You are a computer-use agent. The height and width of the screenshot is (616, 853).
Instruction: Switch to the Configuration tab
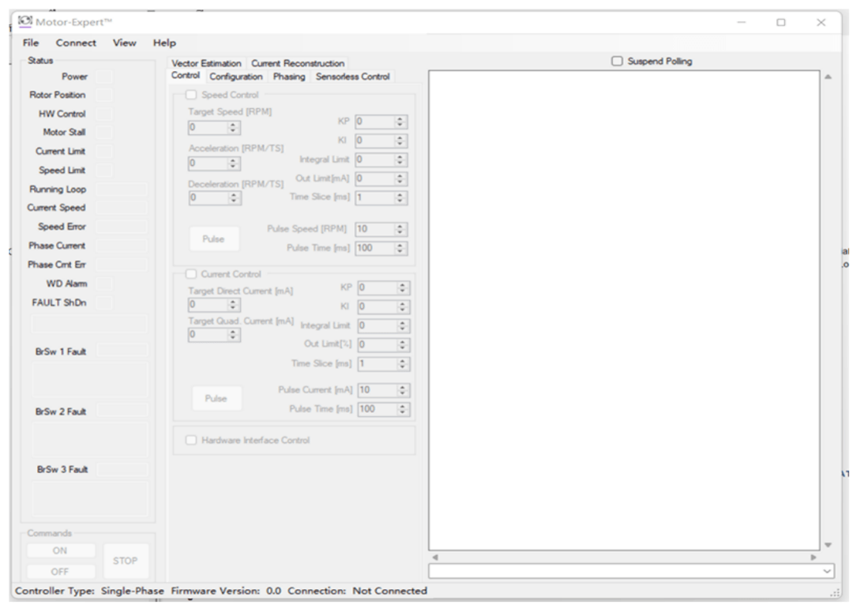click(x=235, y=77)
